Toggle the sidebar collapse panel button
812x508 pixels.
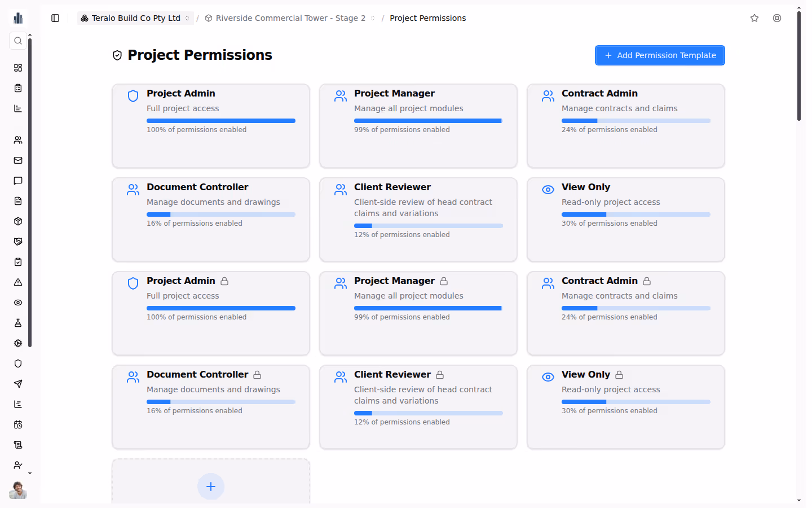55,18
